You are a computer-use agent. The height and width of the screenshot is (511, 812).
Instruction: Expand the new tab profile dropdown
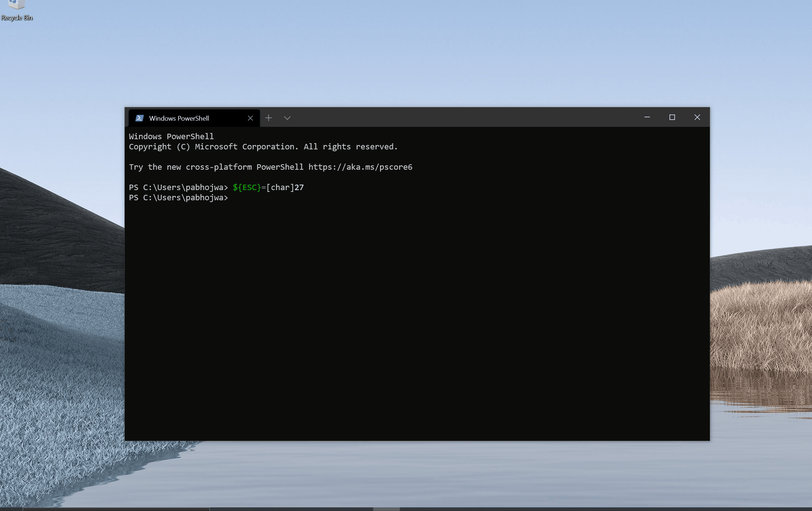(287, 118)
